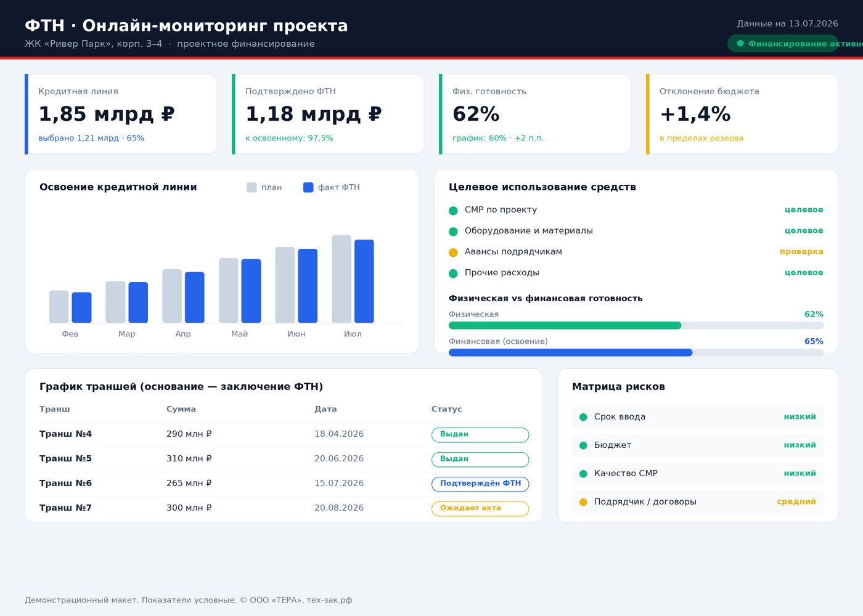The width and height of the screenshot is (863, 616).
Task: Click the footer demo disclaimer text
Action: (189, 600)
